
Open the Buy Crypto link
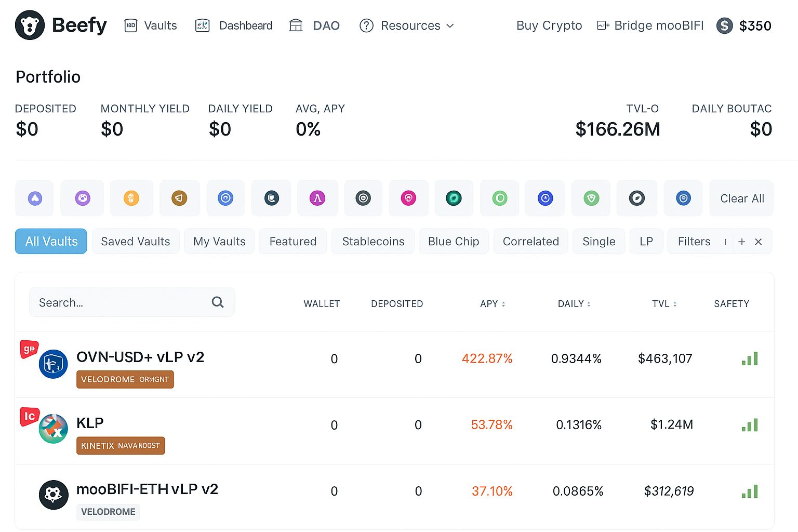[549, 25]
